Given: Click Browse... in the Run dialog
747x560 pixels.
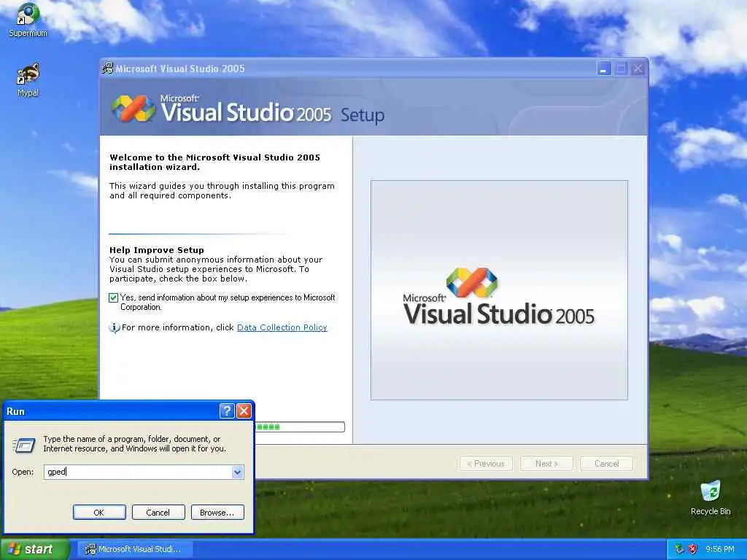Looking at the screenshot, I should pos(217,513).
